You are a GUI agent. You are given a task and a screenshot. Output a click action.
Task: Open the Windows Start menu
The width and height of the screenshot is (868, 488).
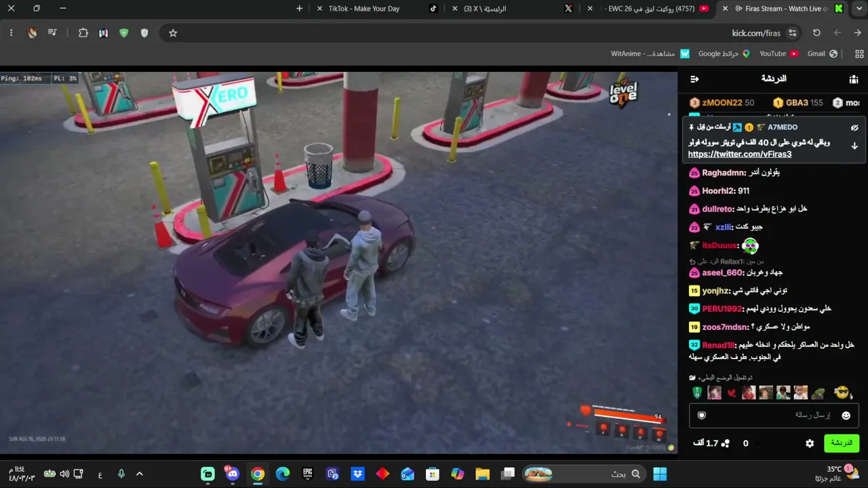click(x=660, y=474)
